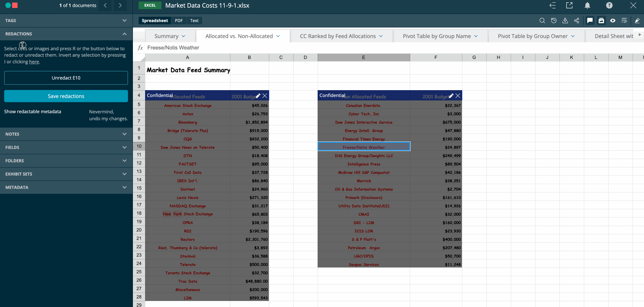Collapse the Redactions panel
This screenshot has width=644, height=307.
pos(66,34)
